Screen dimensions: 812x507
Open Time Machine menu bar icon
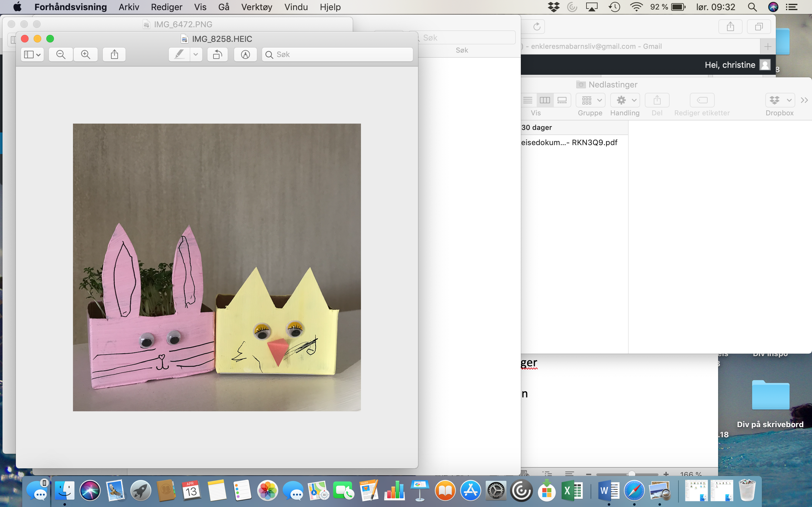614,7
